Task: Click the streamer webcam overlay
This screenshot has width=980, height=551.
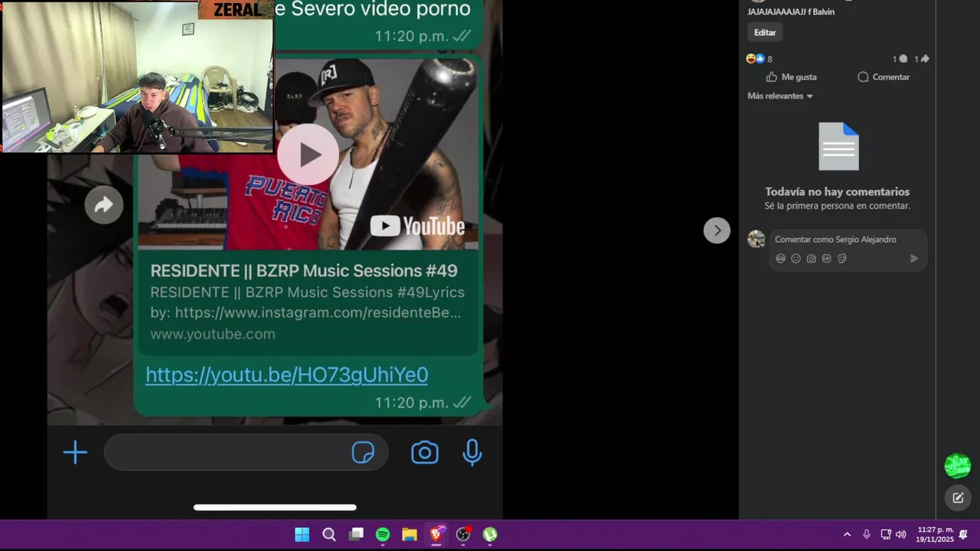Action: 138,77
